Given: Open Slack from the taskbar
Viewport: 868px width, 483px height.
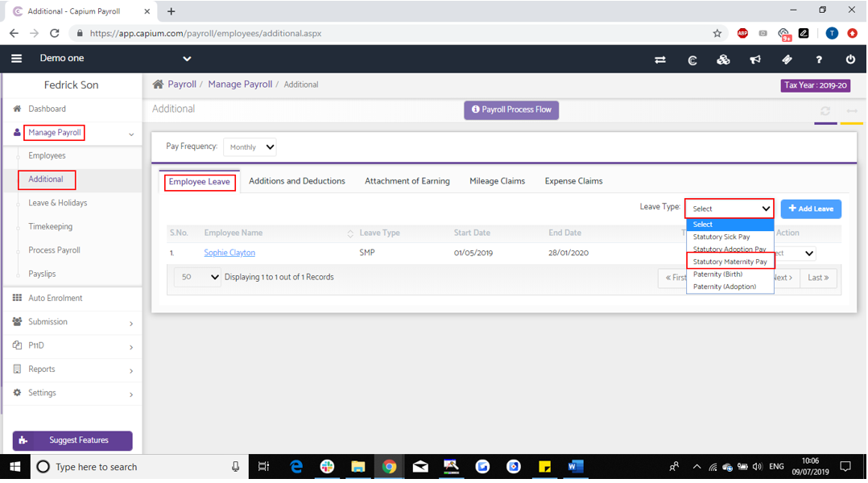Looking at the screenshot, I should coord(327,466).
